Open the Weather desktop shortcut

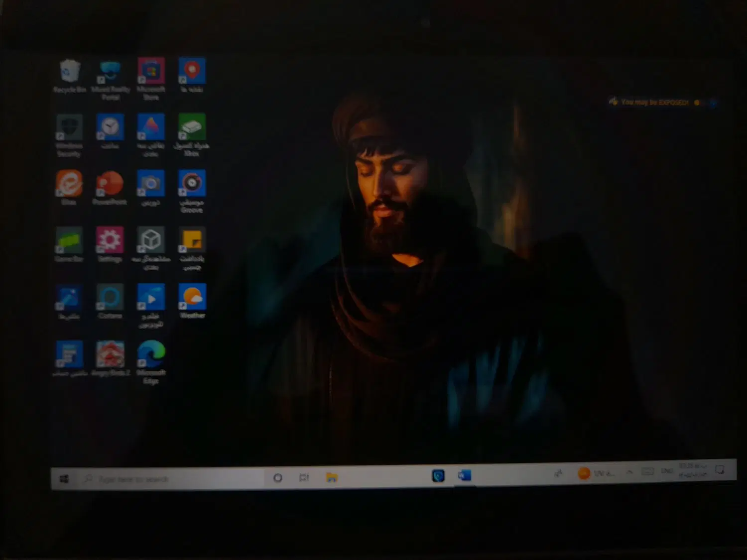pyautogui.click(x=192, y=301)
